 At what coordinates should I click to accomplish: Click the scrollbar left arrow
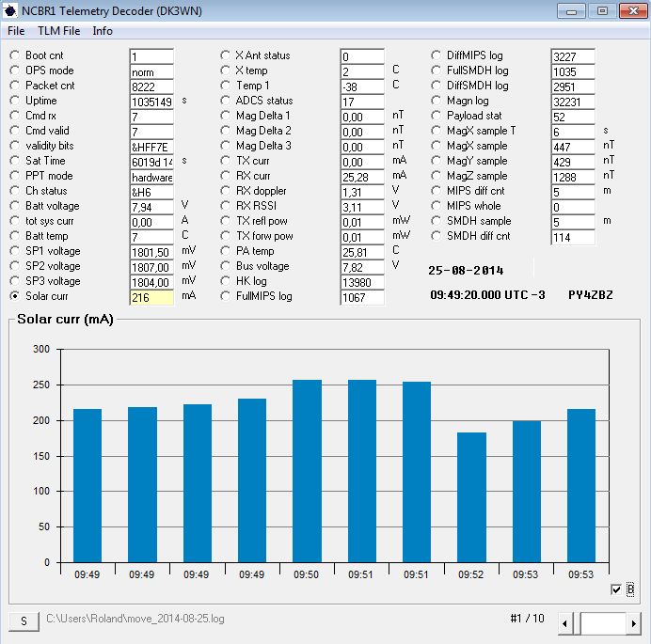[x=566, y=622]
